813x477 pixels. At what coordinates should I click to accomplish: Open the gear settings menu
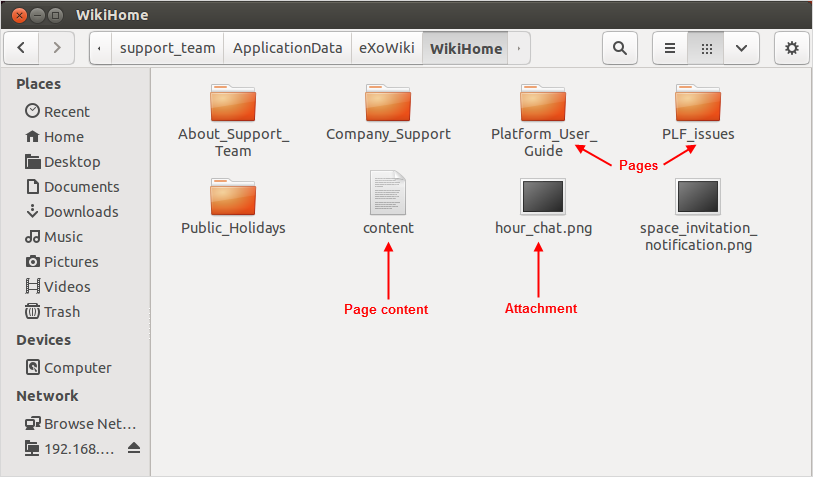(x=792, y=48)
